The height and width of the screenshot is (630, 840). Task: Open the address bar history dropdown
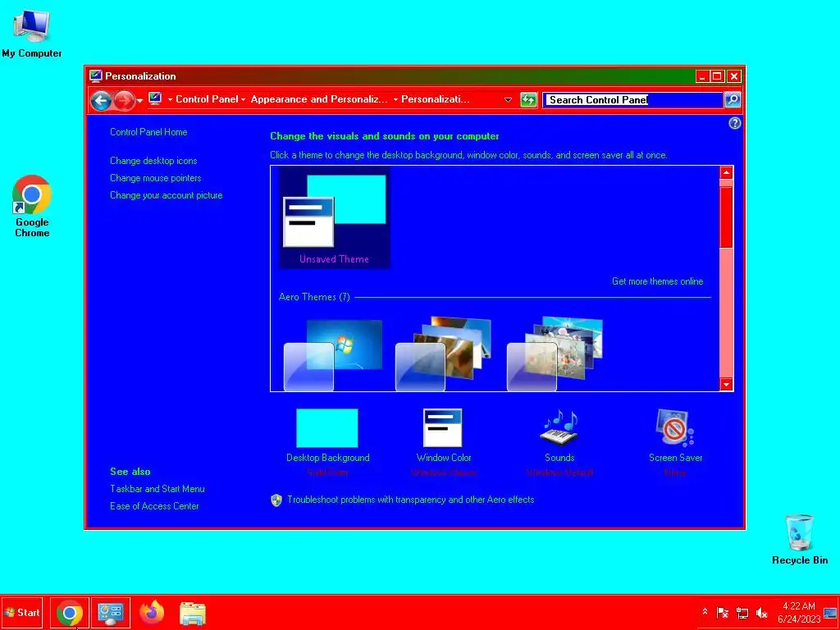508,100
